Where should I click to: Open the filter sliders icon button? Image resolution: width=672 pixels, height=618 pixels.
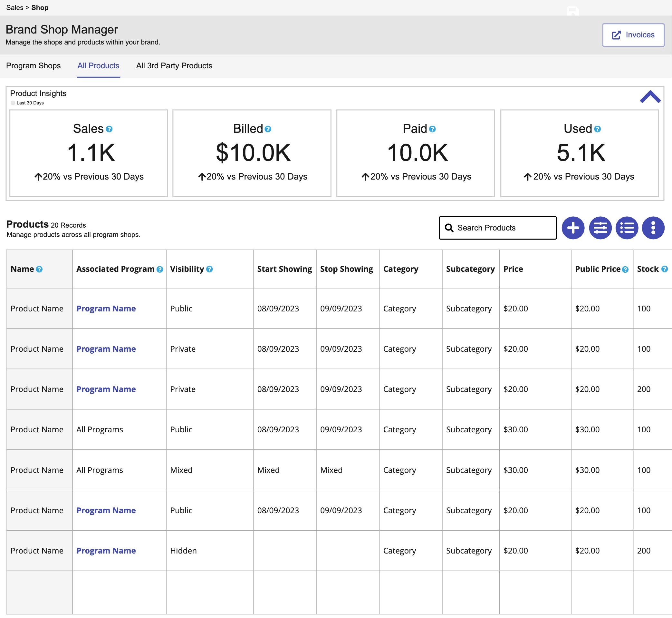(600, 228)
